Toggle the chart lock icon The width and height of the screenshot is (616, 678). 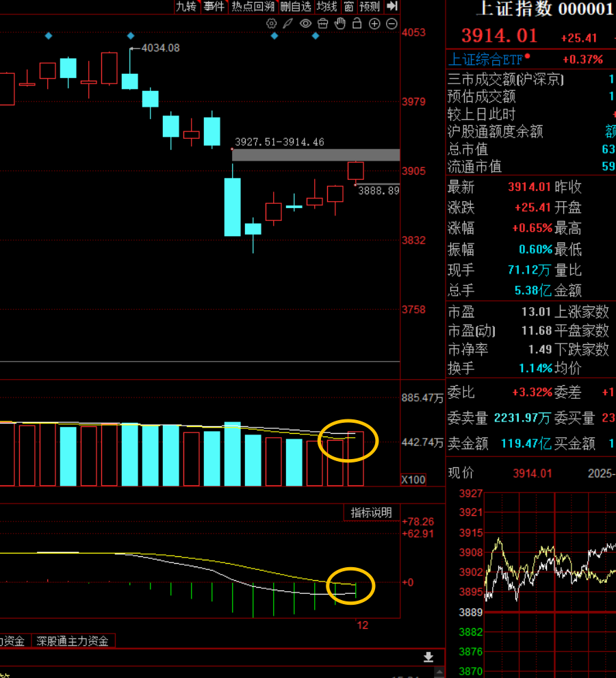point(357,24)
